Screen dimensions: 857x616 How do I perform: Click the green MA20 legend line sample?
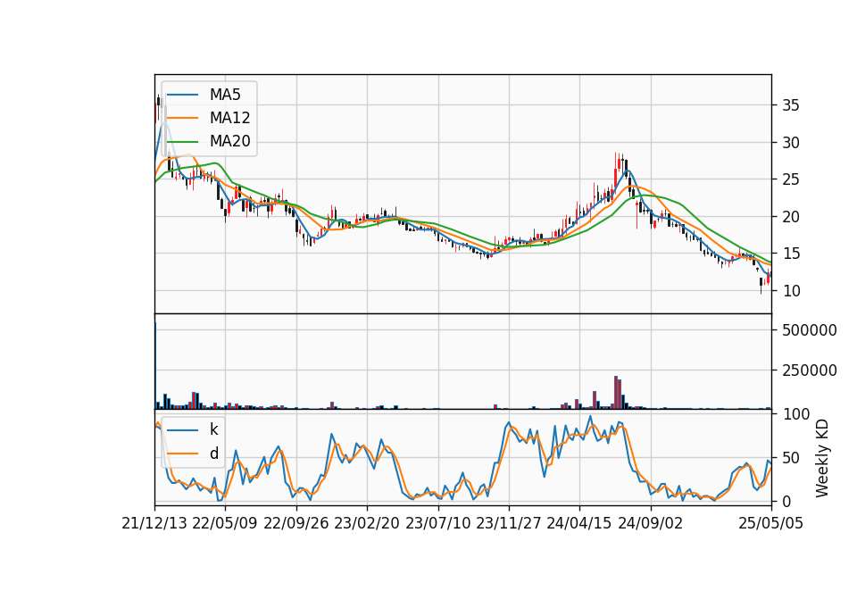182,141
